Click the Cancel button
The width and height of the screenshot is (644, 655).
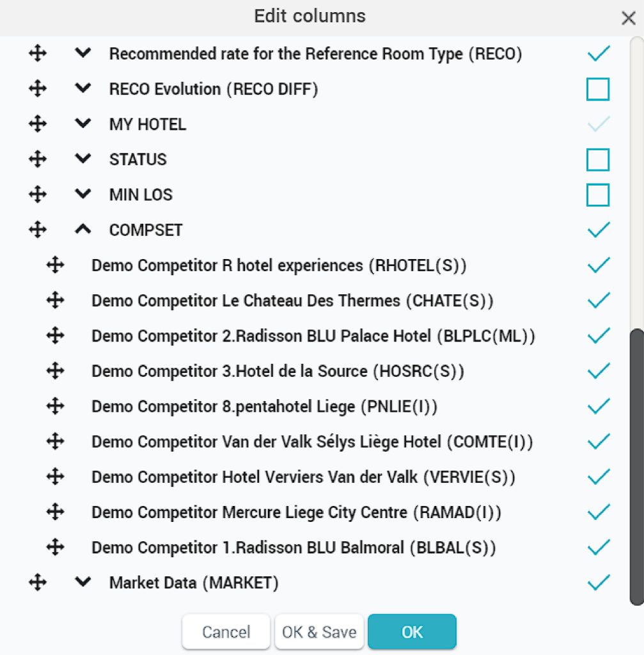[226, 631]
